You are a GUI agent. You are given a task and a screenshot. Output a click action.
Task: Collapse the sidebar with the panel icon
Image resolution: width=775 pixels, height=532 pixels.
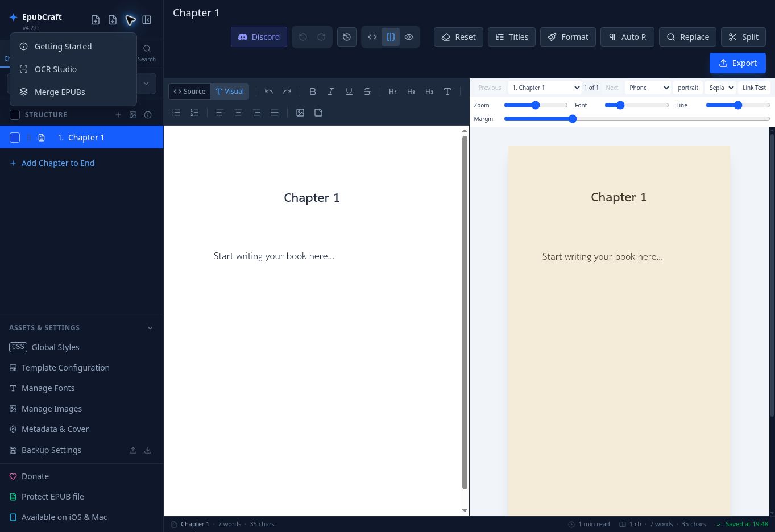(x=147, y=20)
